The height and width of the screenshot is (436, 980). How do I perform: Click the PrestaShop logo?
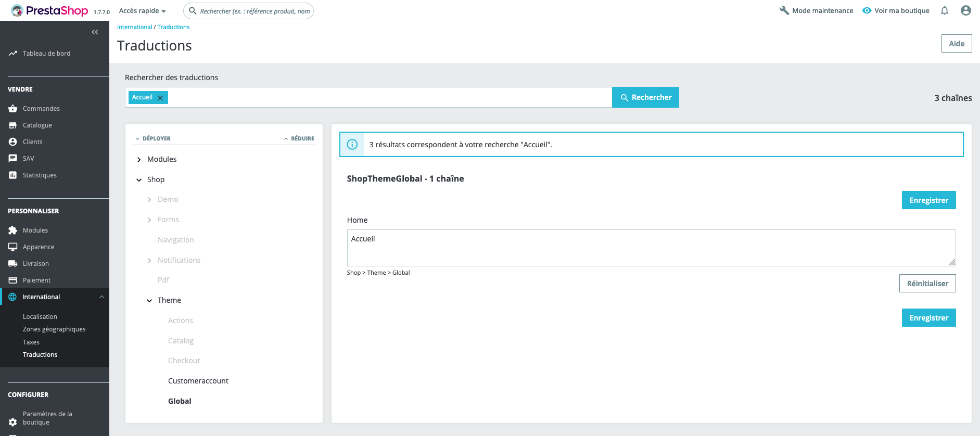[49, 10]
